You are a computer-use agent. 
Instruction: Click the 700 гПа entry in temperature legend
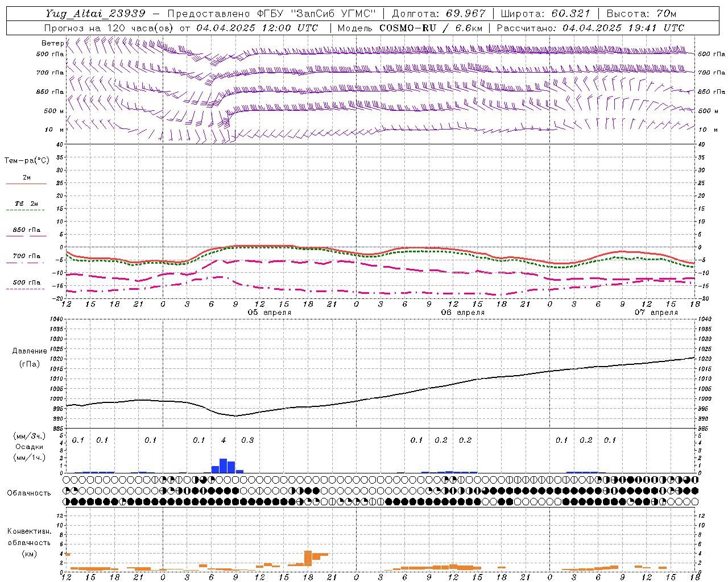(x=27, y=256)
